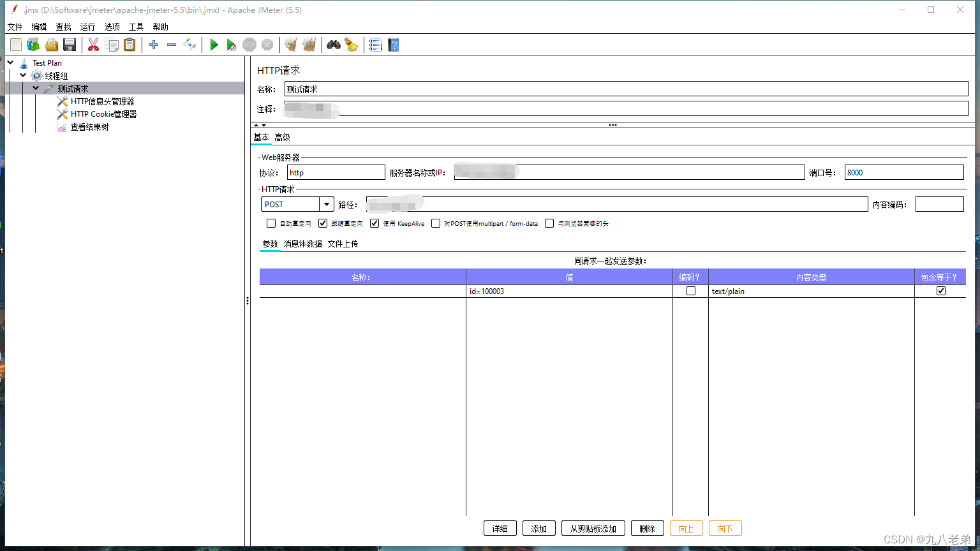This screenshot has width=980, height=551.
Task: Click the Cut scissors icon
Action: click(93, 45)
